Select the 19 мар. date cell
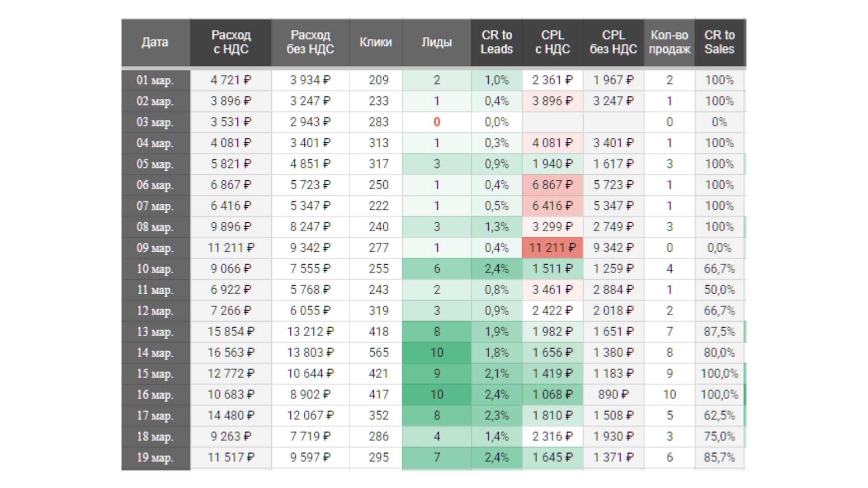This screenshot has height=488, width=868. 155,458
